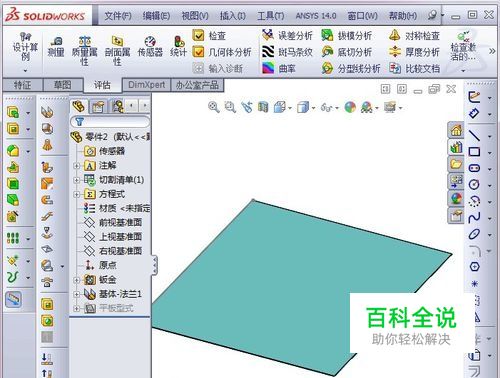The height and width of the screenshot is (378, 500).
Task: Open the ANSYS 14.0 menu
Action: [316, 16]
